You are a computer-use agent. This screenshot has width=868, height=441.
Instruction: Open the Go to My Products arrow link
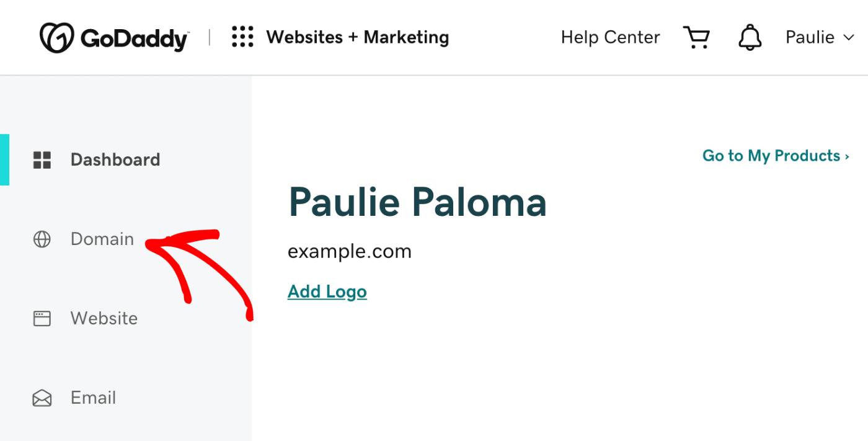[848, 156]
